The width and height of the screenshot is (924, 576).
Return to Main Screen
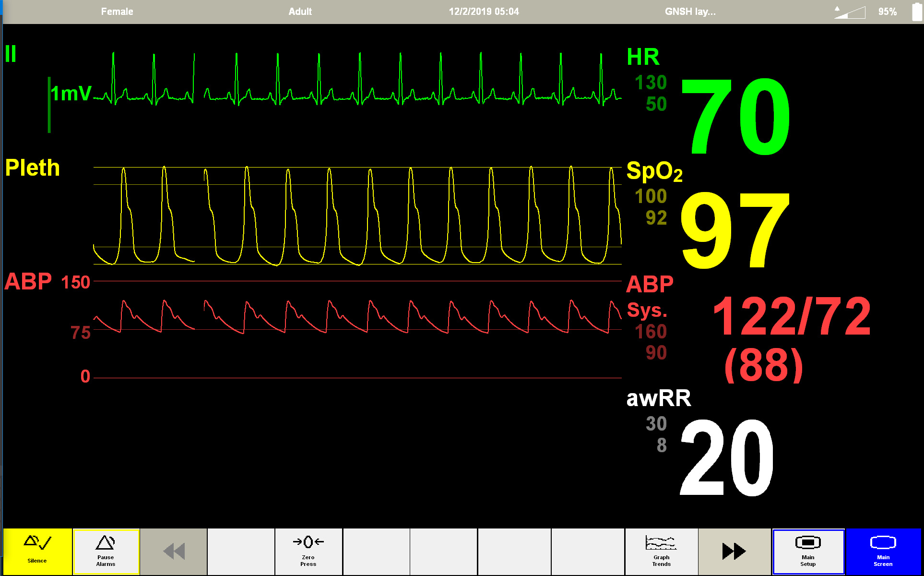(883, 551)
